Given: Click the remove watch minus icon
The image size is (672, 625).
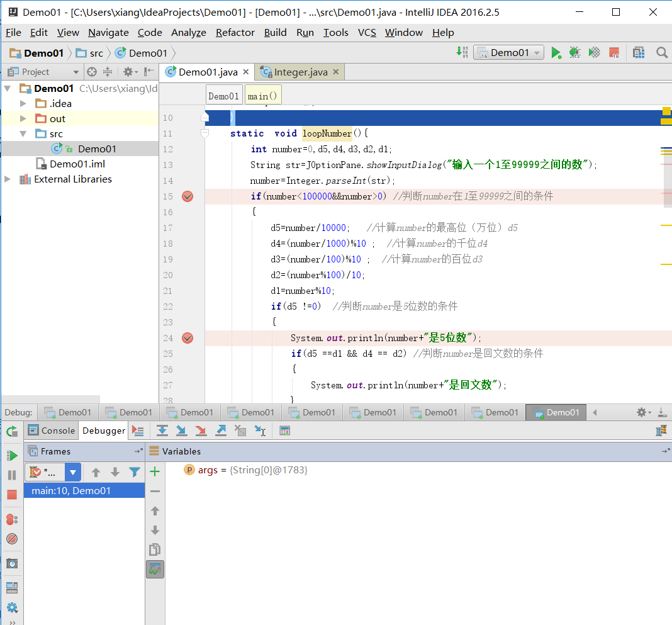Looking at the screenshot, I should point(155,492).
